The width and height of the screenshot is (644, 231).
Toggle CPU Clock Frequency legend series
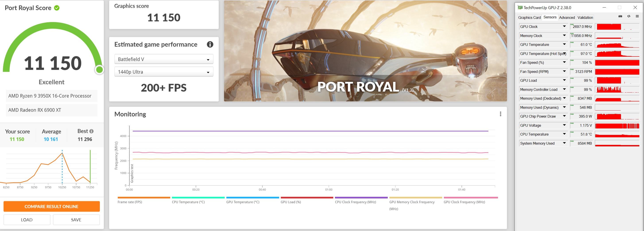coord(361,200)
